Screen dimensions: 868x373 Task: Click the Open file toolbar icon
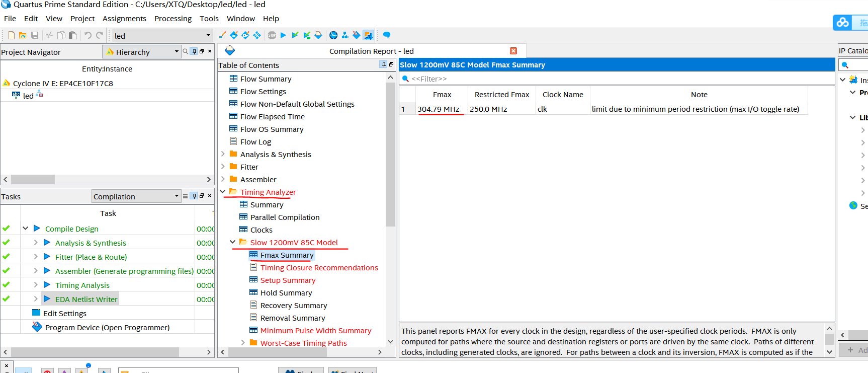(23, 35)
